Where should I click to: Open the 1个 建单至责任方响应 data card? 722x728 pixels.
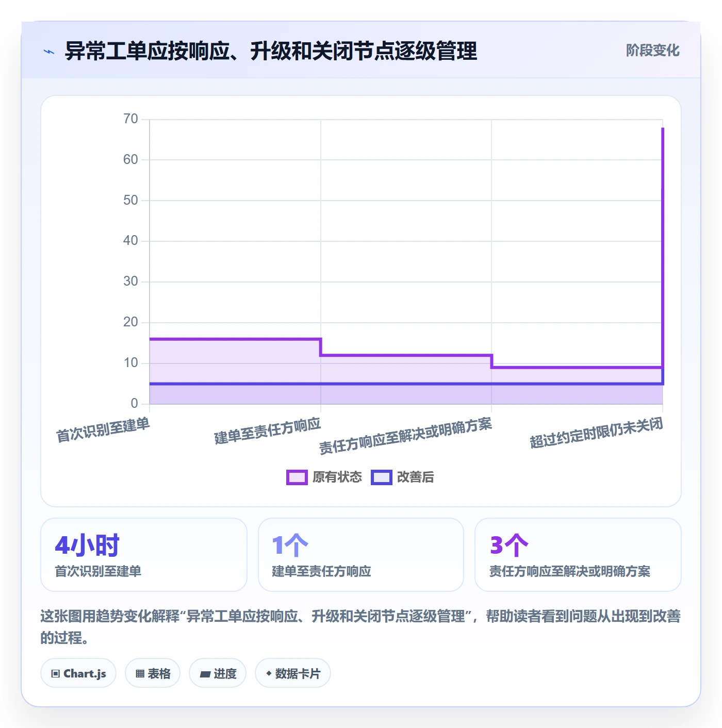(x=361, y=555)
